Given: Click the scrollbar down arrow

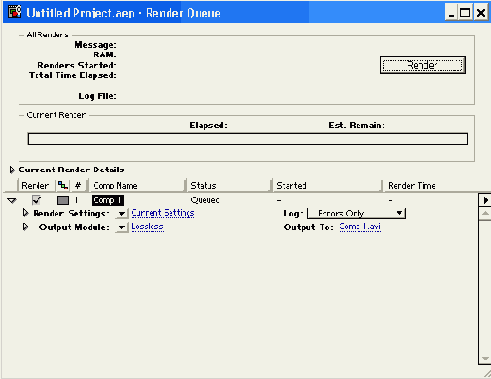Looking at the screenshot, I should 485,359.
